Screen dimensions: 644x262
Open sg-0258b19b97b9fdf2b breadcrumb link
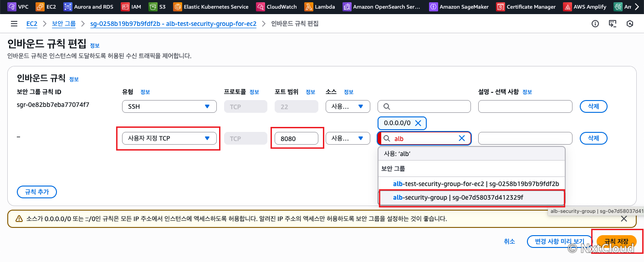174,24
